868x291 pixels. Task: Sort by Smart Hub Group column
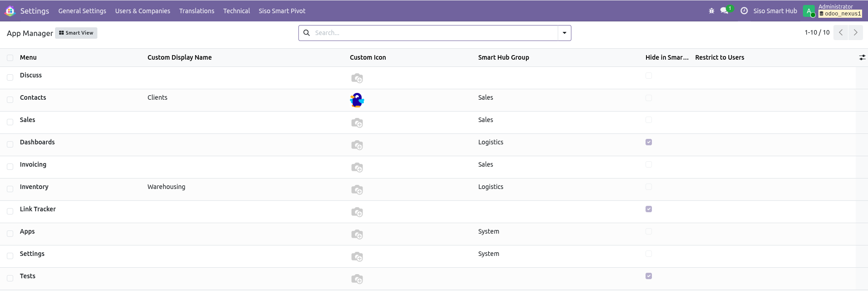504,57
